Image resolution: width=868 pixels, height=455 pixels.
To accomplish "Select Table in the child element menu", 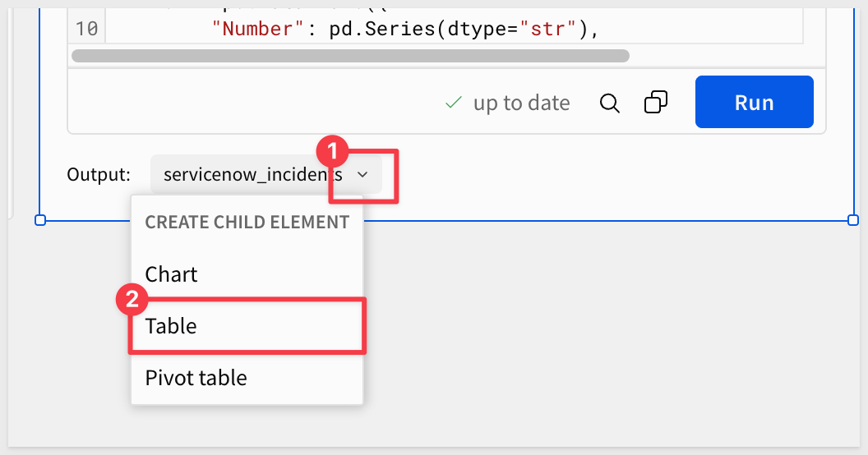I will [x=171, y=326].
